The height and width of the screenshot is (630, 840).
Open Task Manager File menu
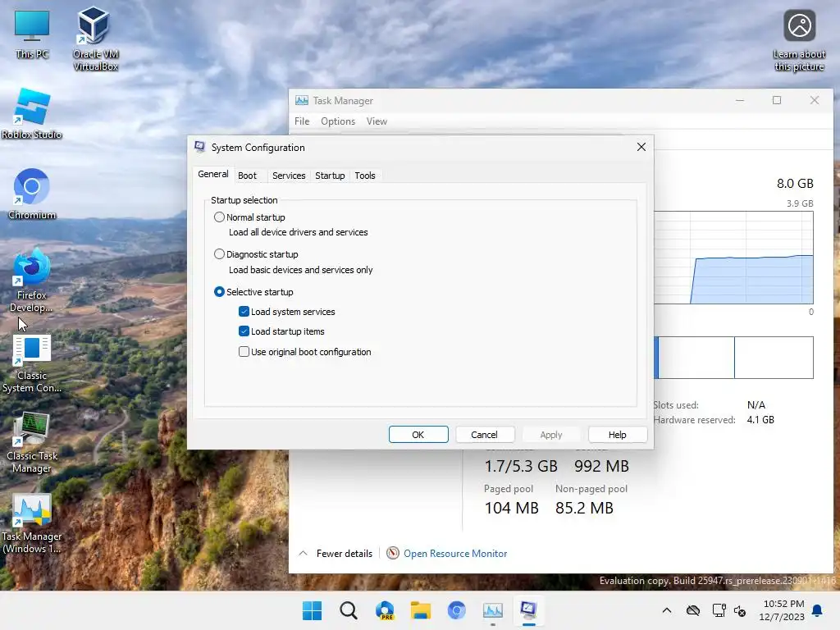coord(302,121)
